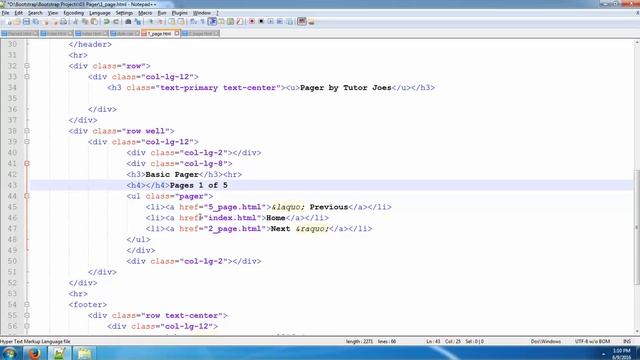The height and width of the screenshot is (360, 640).
Task: Click the Paste toolbar icon
Action: (x=94, y=22)
